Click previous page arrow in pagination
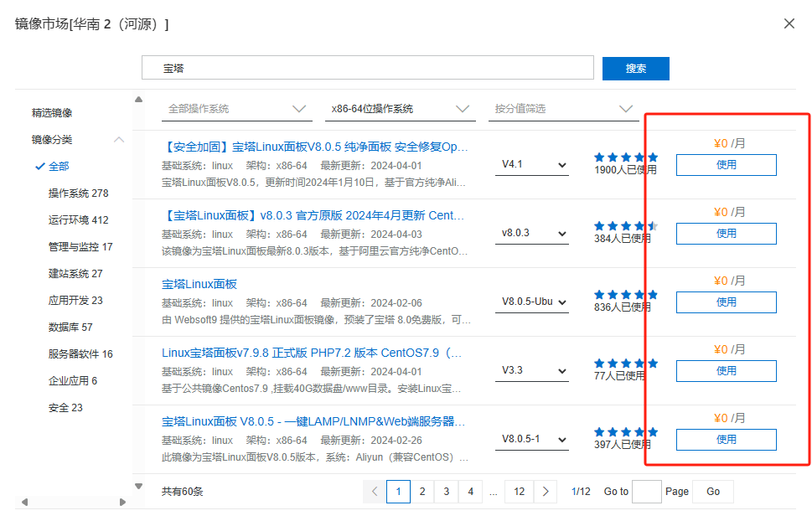The width and height of the screenshot is (812, 521). (375, 492)
